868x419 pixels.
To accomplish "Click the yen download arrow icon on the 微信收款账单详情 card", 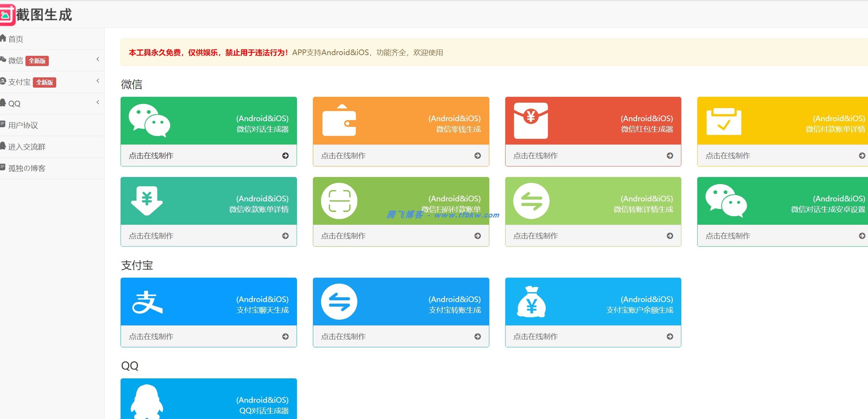I will pos(147,200).
